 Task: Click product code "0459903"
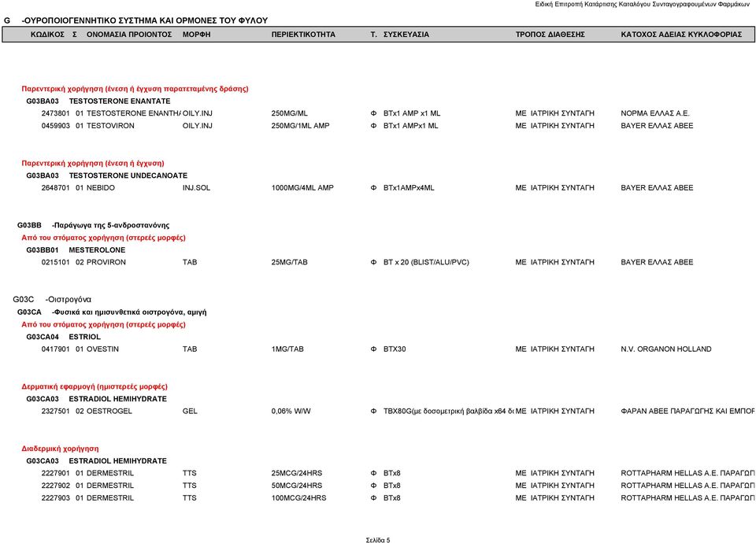[55, 126]
